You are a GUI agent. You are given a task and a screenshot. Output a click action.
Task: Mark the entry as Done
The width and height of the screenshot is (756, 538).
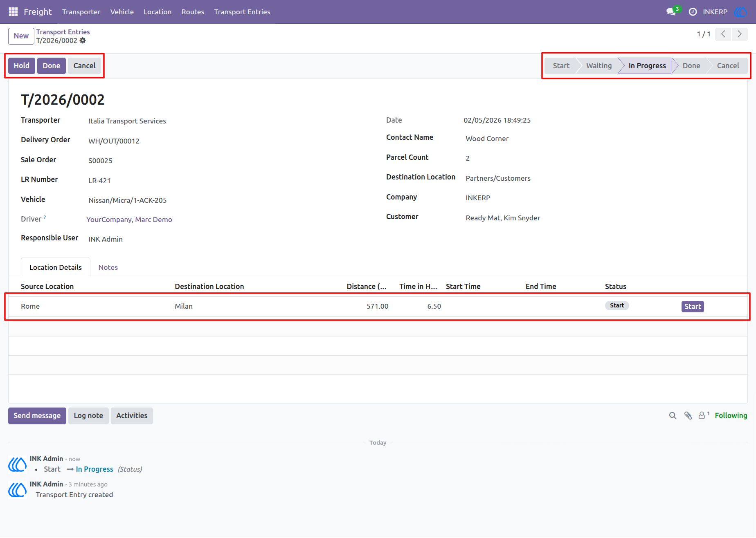52,66
